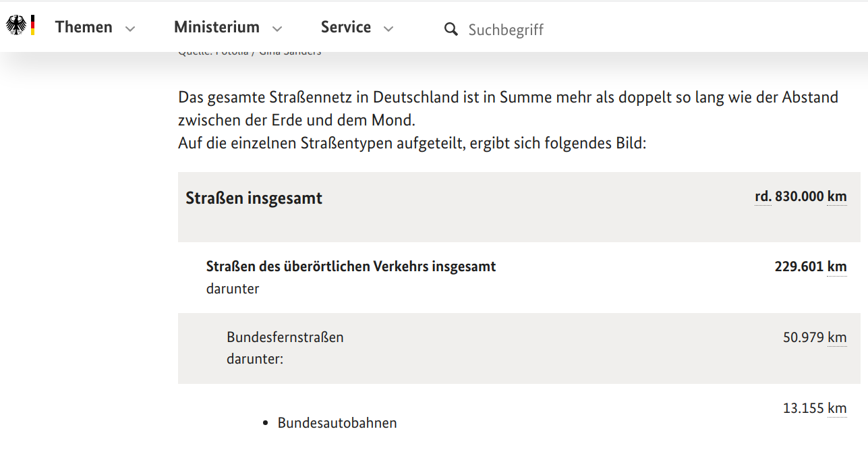Click the km abbreviation after 13.155

pos(837,408)
